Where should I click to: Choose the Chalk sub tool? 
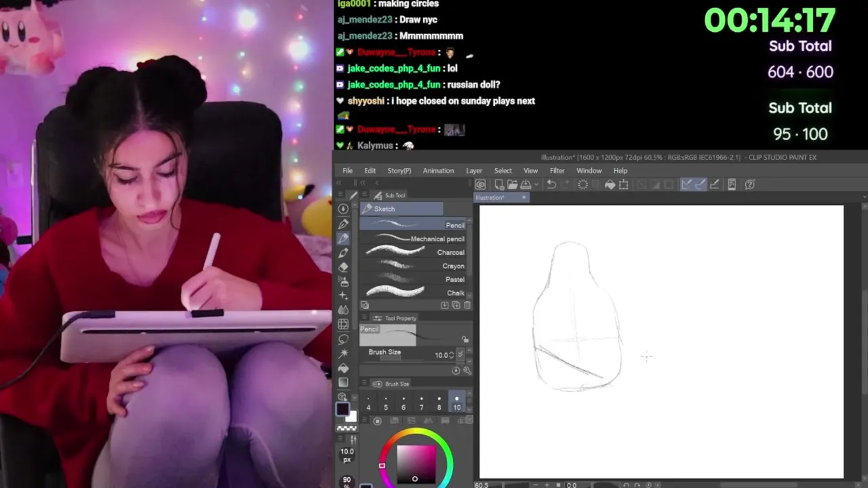413,293
